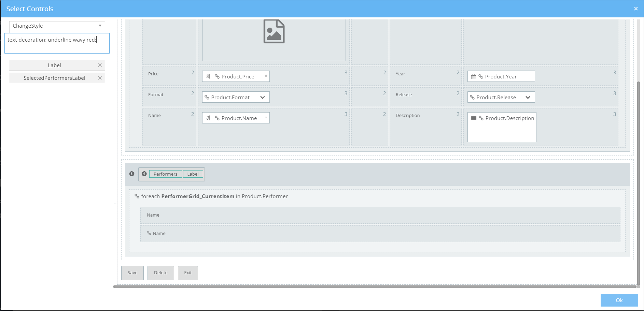Click the Delete button
The width and height of the screenshot is (644, 311).
pyautogui.click(x=161, y=273)
